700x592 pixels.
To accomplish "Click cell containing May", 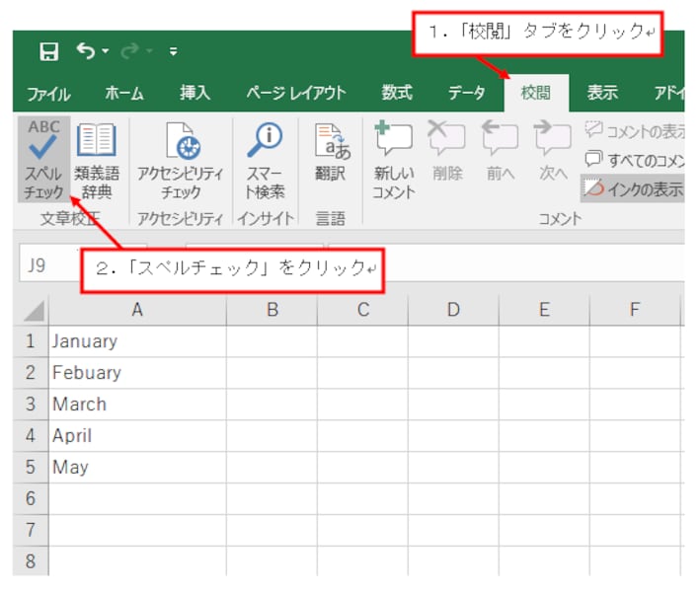I will [x=137, y=467].
